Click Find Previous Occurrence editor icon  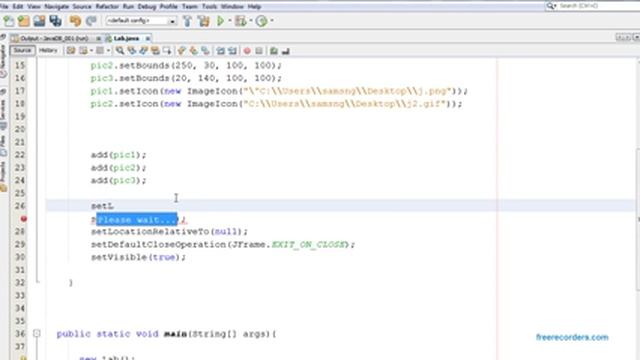131,51
